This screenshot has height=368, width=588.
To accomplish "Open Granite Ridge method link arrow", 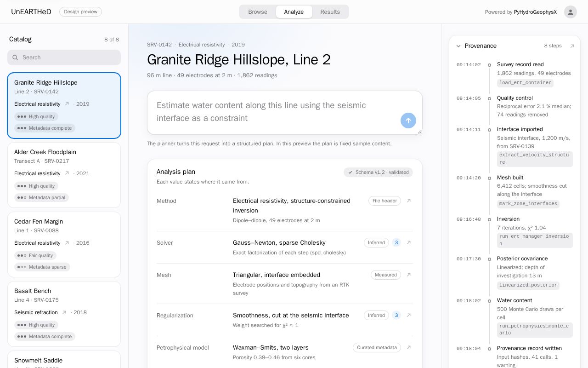I will (67, 104).
